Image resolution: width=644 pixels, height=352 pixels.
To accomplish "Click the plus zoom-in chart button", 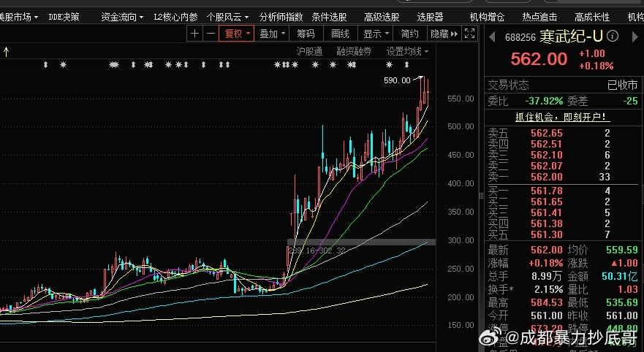I will pyautogui.click(x=194, y=34).
